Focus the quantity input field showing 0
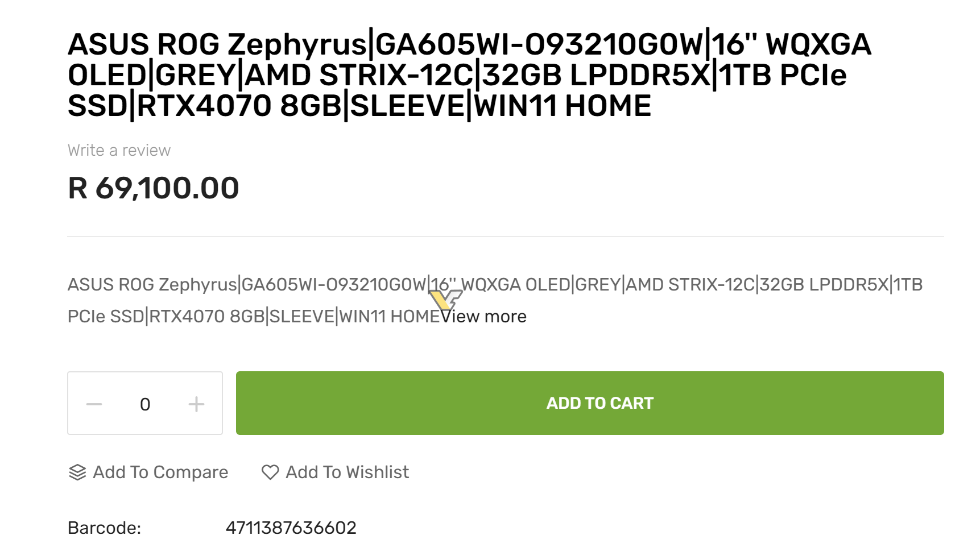The height and width of the screenshot is (560, 980). [145, 404]
